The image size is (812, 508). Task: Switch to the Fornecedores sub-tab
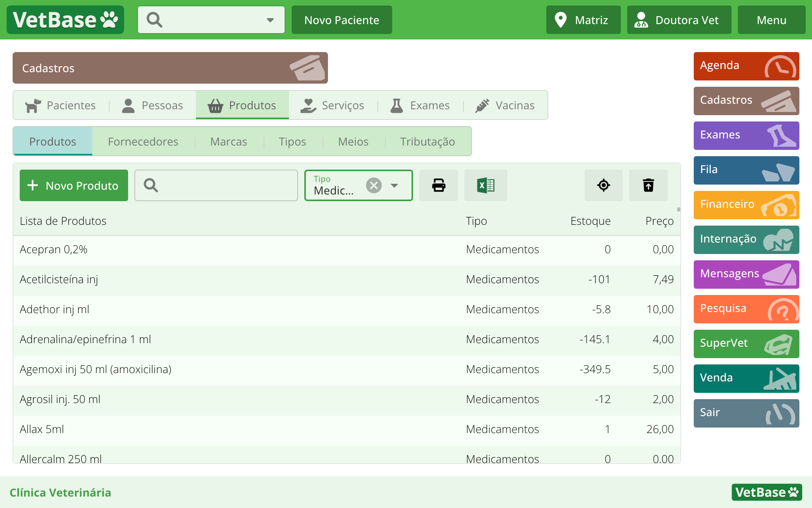tap(143, 142)
